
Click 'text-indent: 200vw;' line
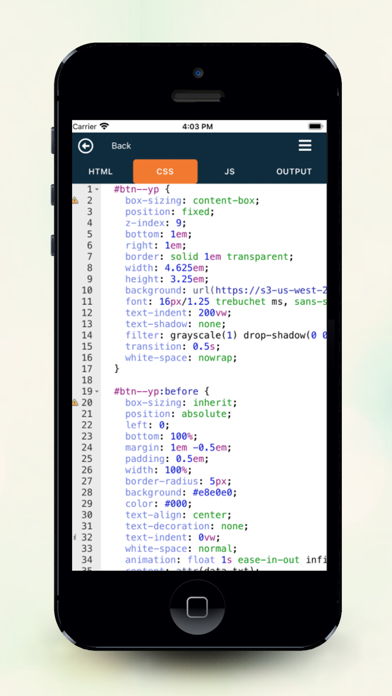point(178,313)
